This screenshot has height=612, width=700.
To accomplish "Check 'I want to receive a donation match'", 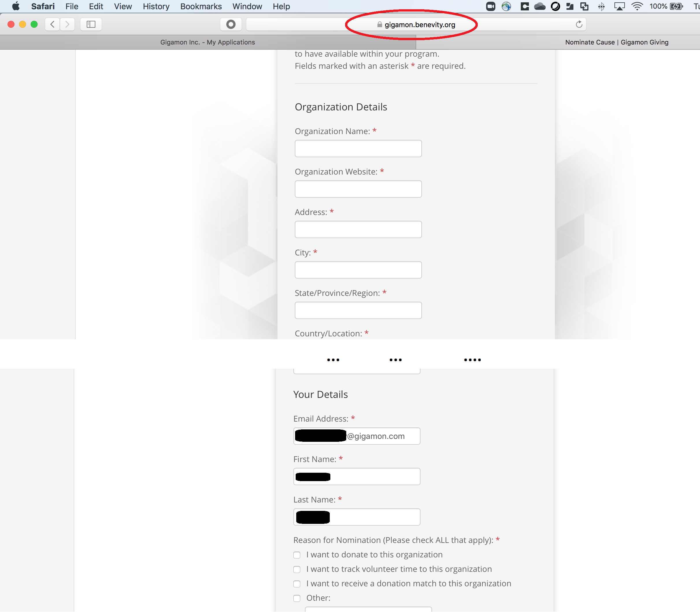I will coord(297,584).
